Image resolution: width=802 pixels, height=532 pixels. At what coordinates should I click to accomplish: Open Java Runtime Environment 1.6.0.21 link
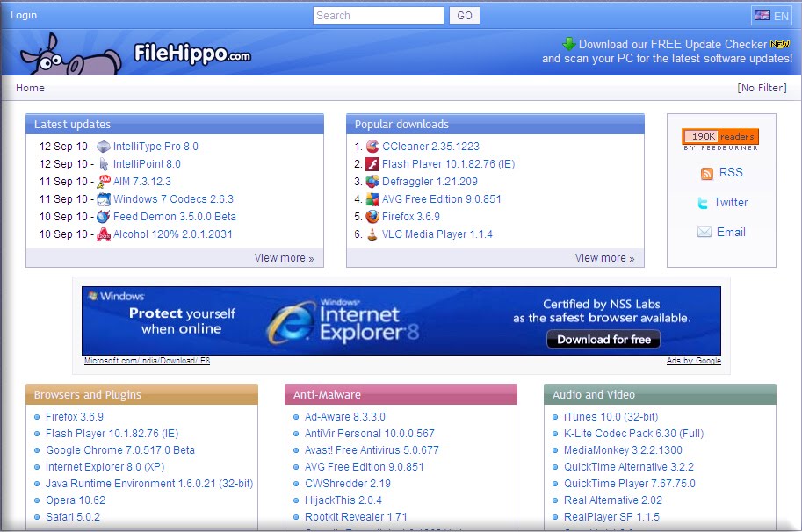149,484
